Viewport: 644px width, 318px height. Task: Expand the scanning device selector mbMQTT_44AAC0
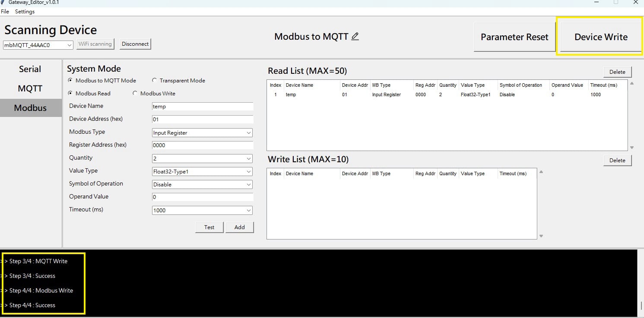[x=38, y=45]
